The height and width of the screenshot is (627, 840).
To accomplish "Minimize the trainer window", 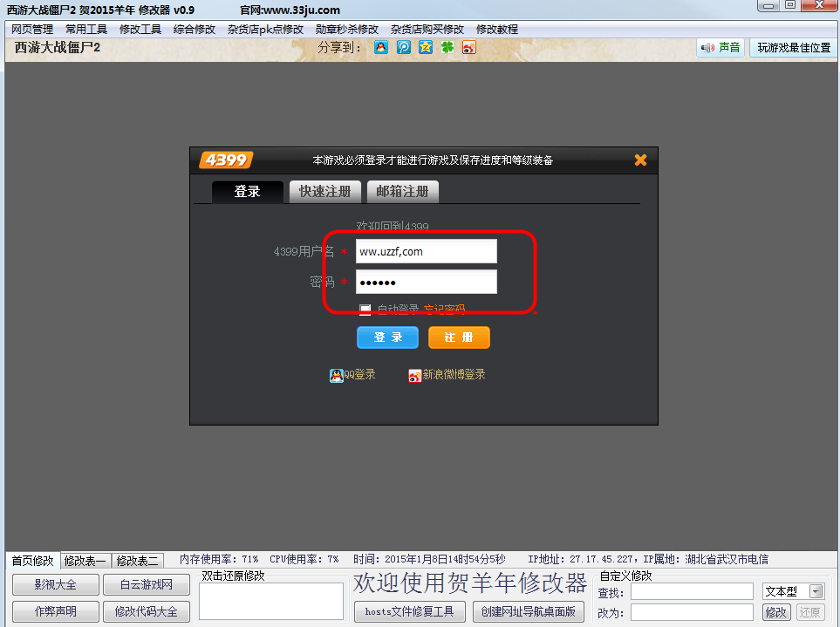I will (x=768, y=5).
